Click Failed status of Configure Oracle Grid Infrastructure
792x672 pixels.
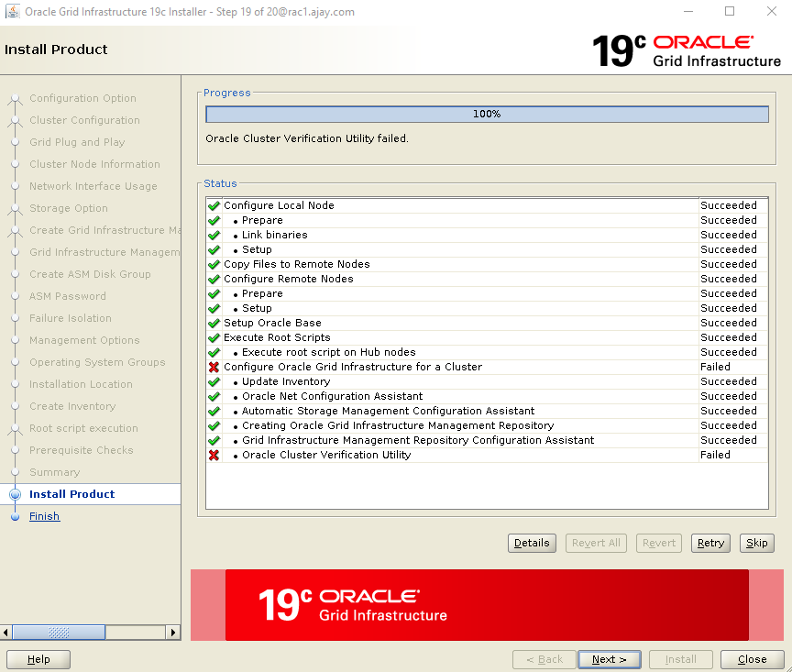click(x=715, y=368)
